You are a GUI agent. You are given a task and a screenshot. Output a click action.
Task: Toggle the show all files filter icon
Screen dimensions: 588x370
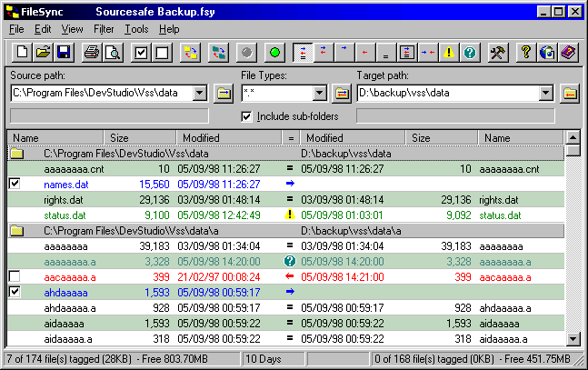pyautogui.click(x=303, y=53)
